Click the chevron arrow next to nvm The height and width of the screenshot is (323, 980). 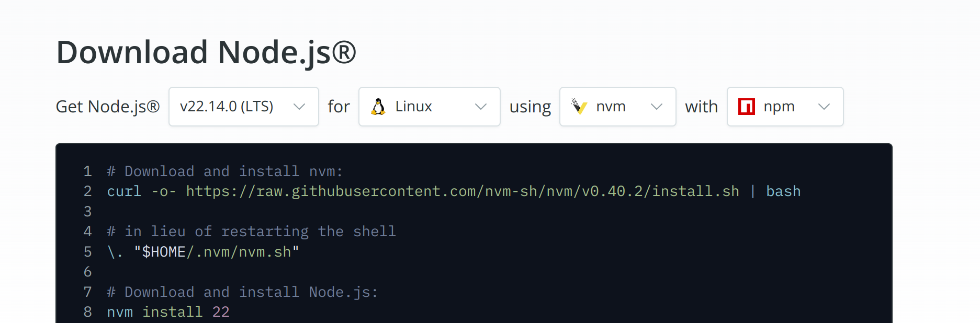tap(657, 107)
